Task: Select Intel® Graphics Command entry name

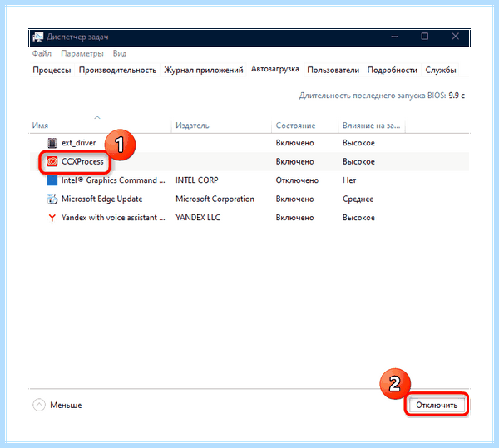Action: (x=113, y=180)
